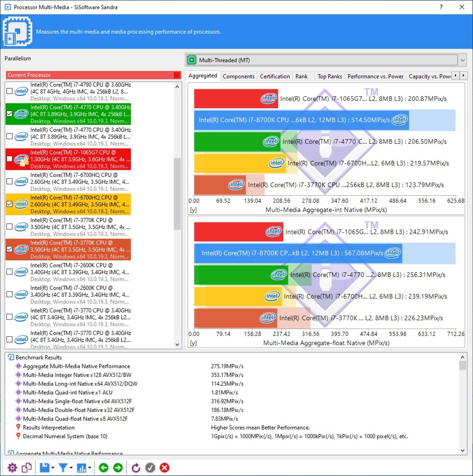Check the unhighlighted i7-3770K checkbox
The height and width of the screenshot is (476, 473).
point(9,227)
